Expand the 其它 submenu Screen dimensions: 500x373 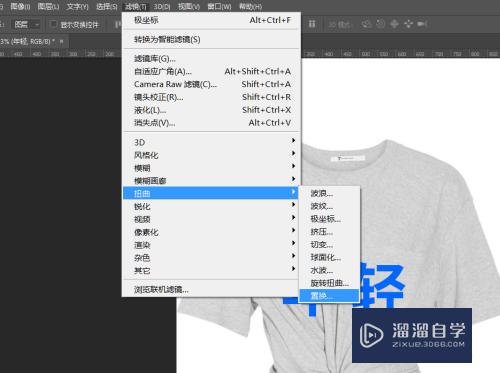point(212,270)
